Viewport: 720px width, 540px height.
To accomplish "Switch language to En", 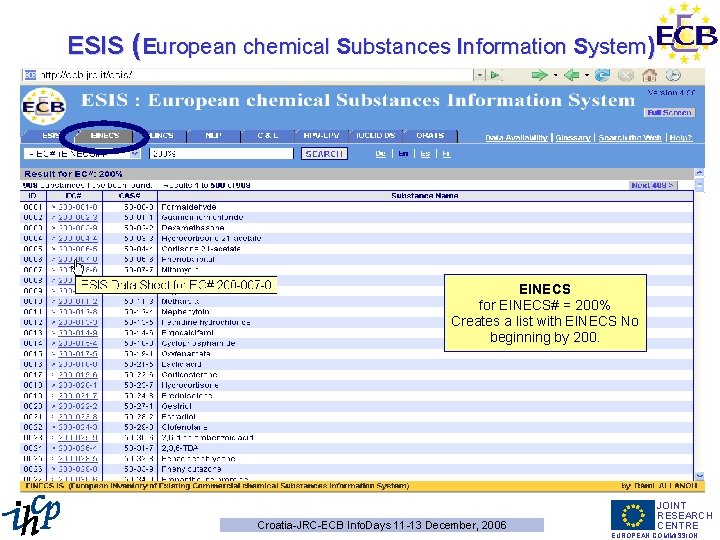I will (403, 154).
